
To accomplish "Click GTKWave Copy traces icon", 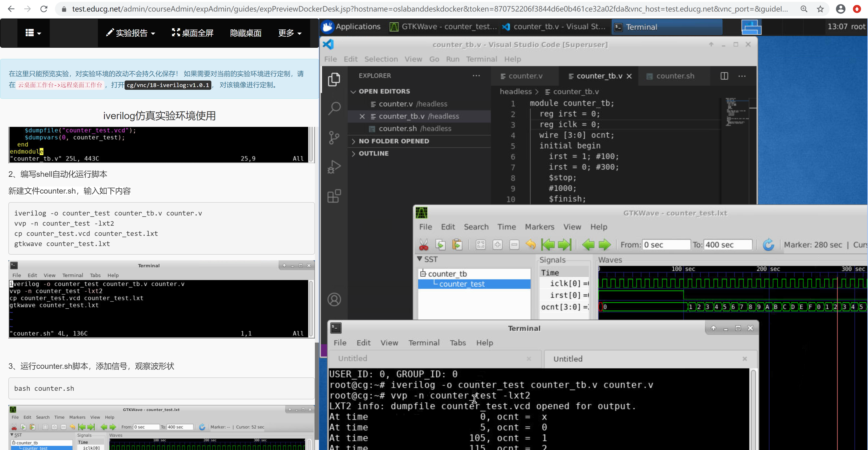I will [x=440, y=245].
